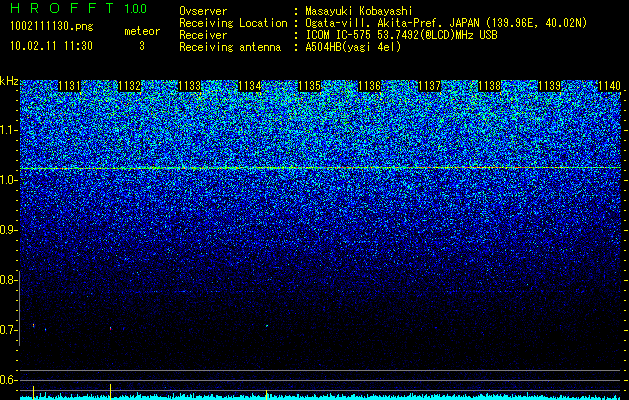The height and width of the screenshot is (400, 629).
Task: Click the ICOM IC-575 receiver text
Action: click(401, 35)
